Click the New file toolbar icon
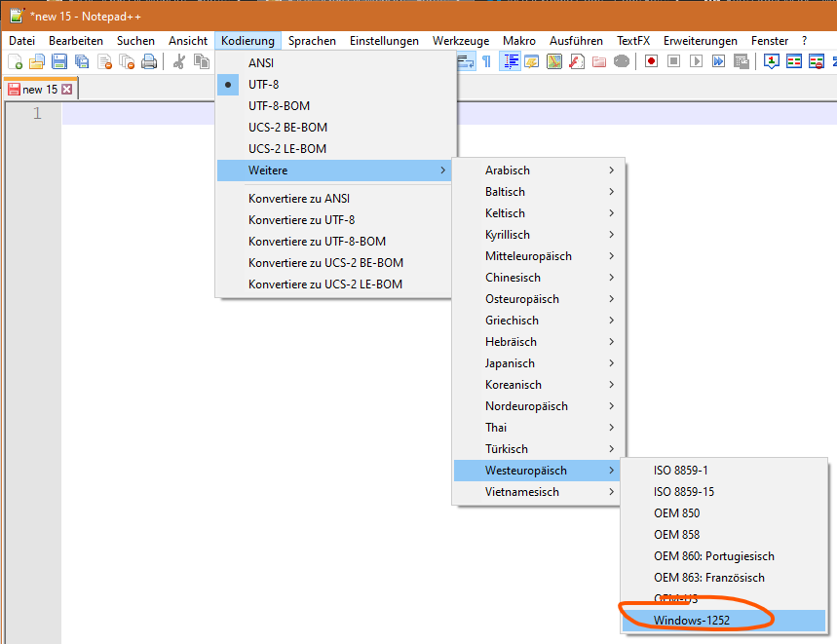 pyautogui.click(x=15, y=62)
